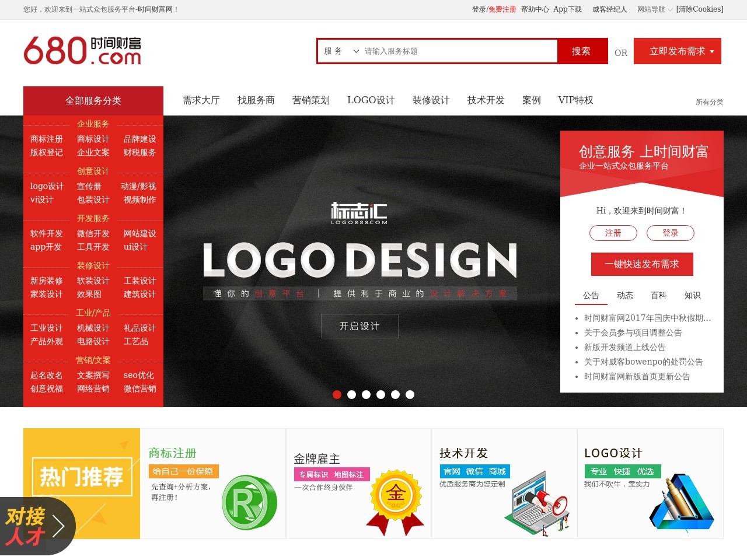The width and height of the screenshot is (747, 560).
Task: Click the 注册 button in welcome panel
Action: [613, 233]
